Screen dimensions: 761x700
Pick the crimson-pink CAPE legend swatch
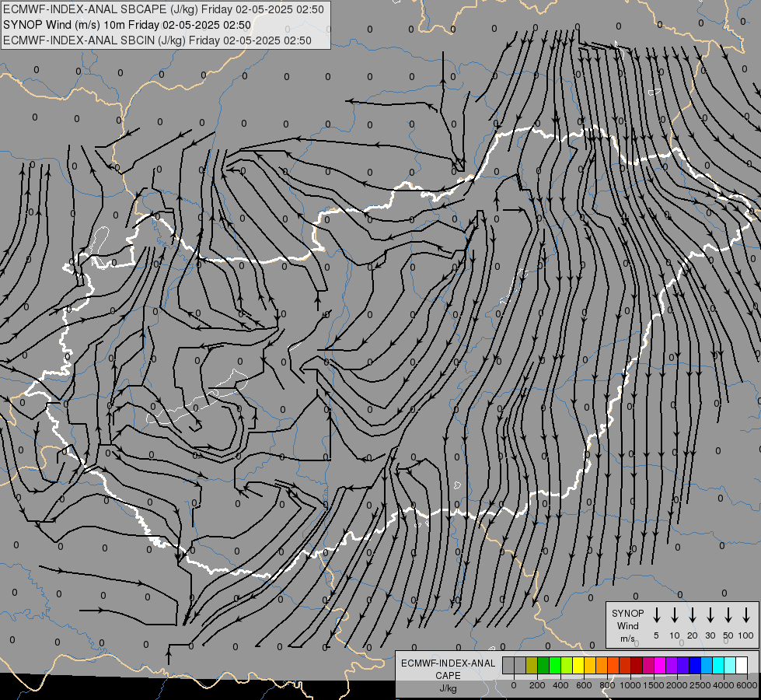[648, 665]
